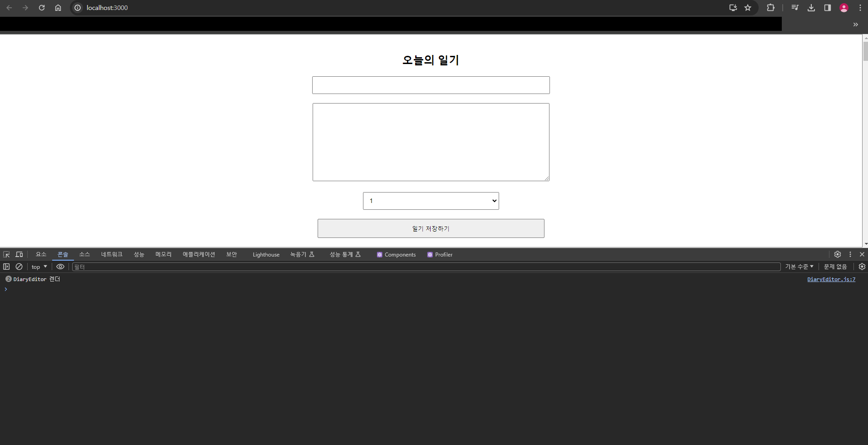Open the 성능 통계 tab
Screen dimensions: 868x445
tap(345, 254)
